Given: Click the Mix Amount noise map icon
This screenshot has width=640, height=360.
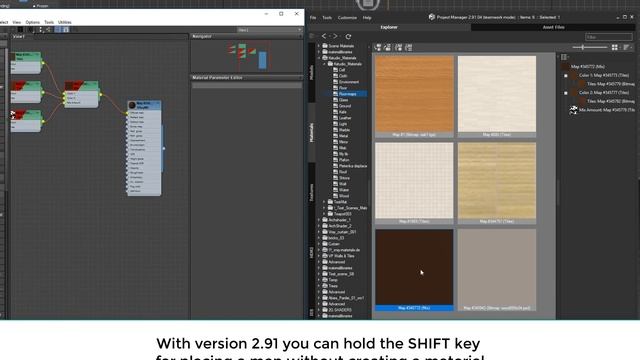Looking at the screenshot, I should [573, 110].
